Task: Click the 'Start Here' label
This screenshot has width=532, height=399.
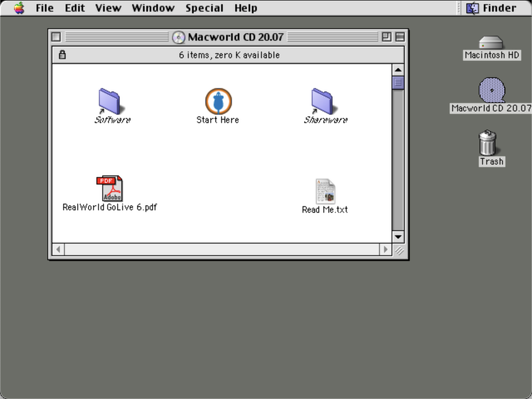Action: (218, 120)
